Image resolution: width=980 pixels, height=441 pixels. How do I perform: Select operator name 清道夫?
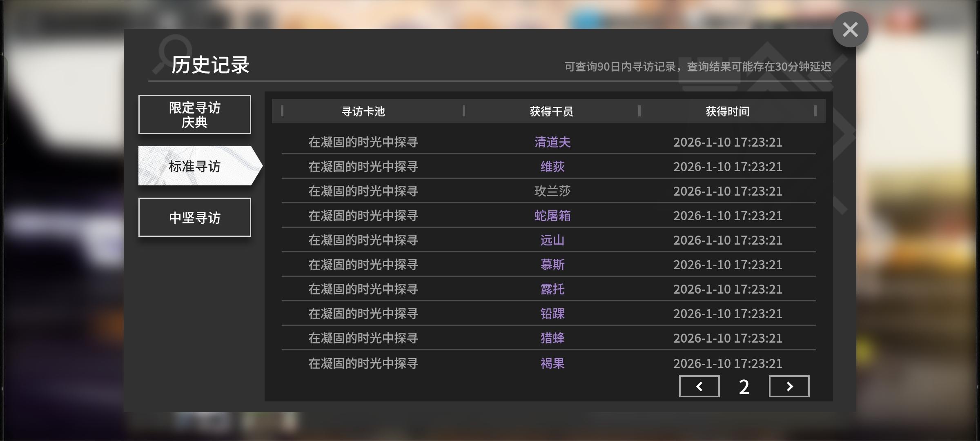(x=552, y=142)
